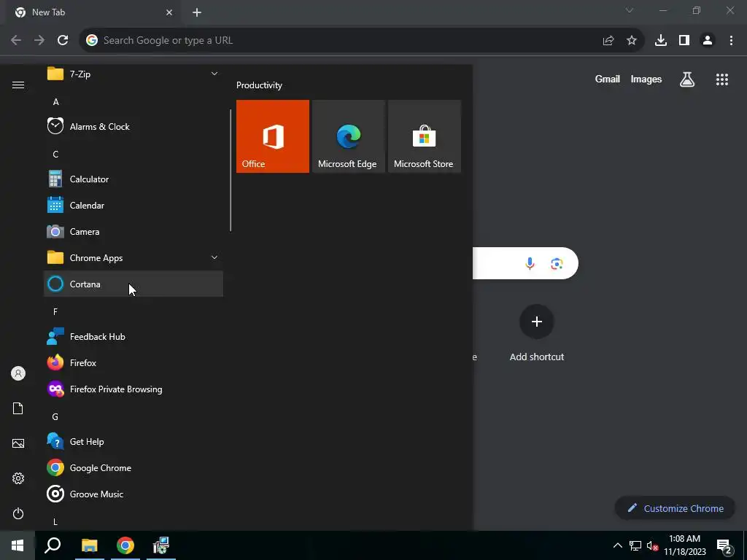Open Groove Music
This screenshot has width=747, height=560.
tap(133, 494)
